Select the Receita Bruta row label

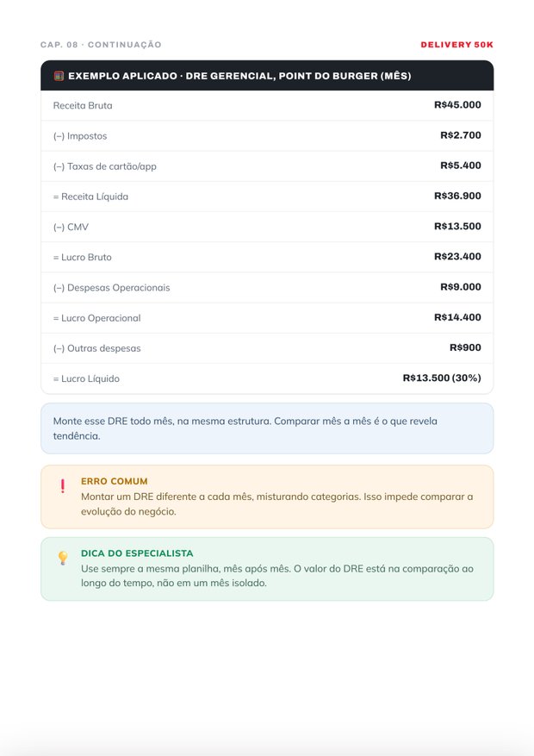83,105
